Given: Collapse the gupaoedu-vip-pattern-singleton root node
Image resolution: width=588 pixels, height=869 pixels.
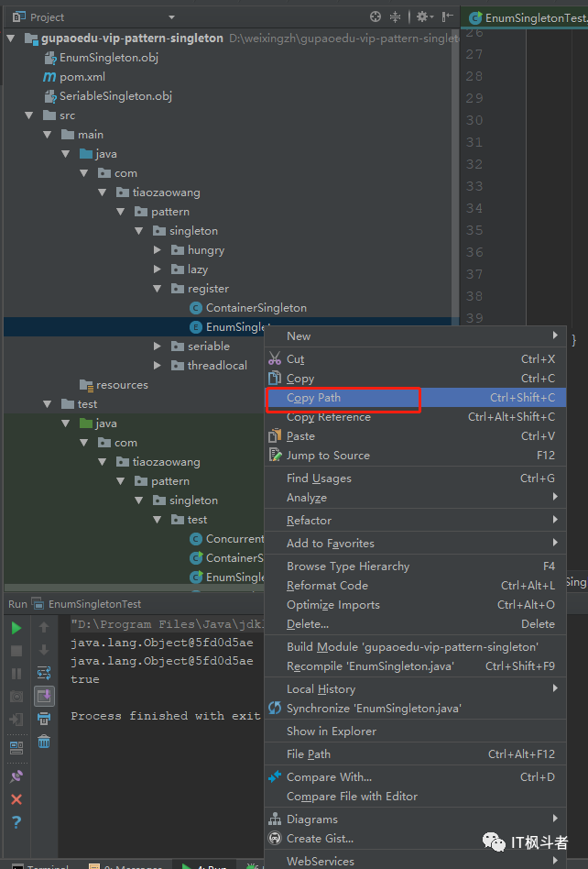Looking at the screenshot, I should coord(10,38).
